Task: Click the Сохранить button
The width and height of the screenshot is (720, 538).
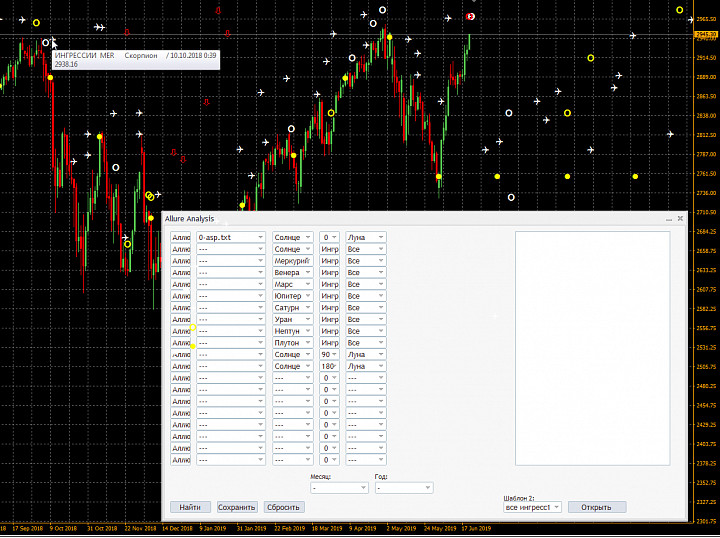Action: click(x=237, y=507)
